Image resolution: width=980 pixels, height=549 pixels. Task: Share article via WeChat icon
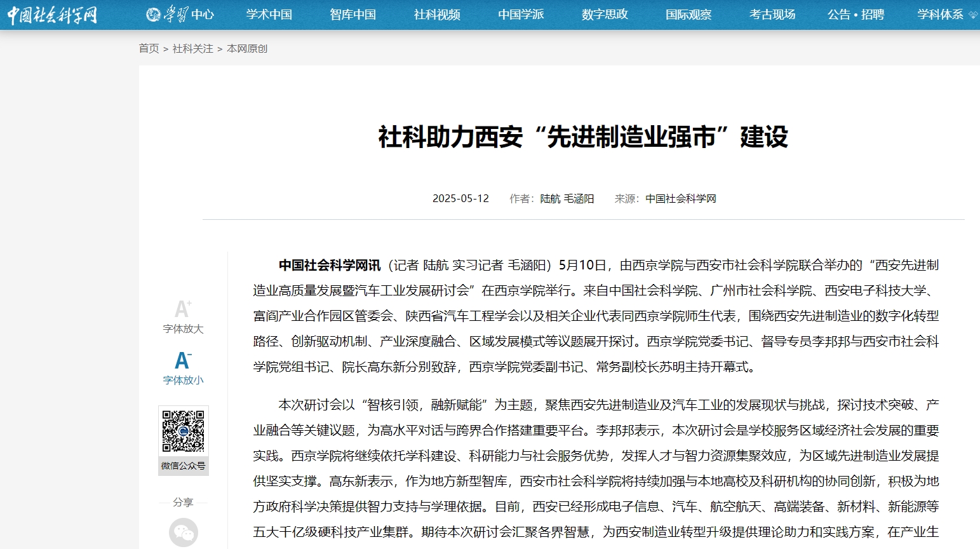pyautogui.click(x=184, y=532)
